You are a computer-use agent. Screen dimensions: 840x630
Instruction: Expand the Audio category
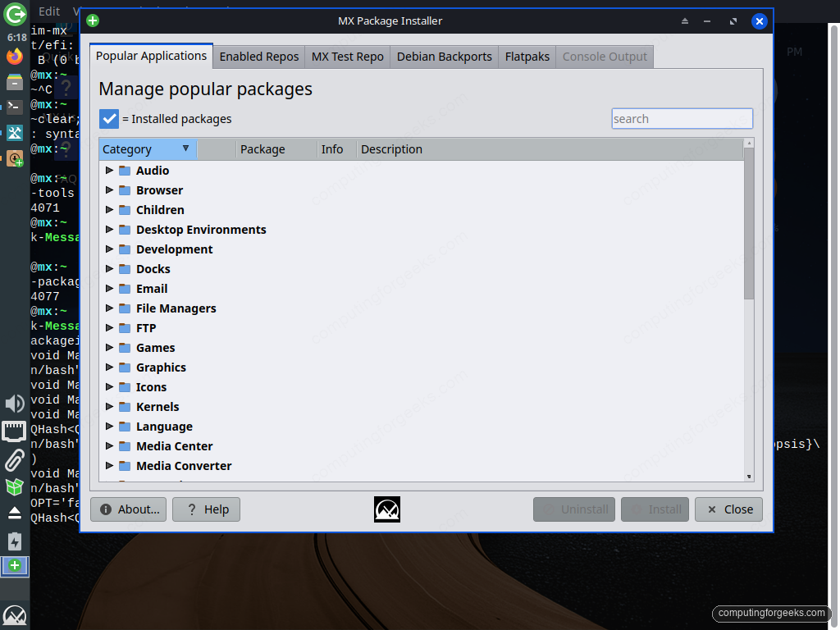pos(109,171)
